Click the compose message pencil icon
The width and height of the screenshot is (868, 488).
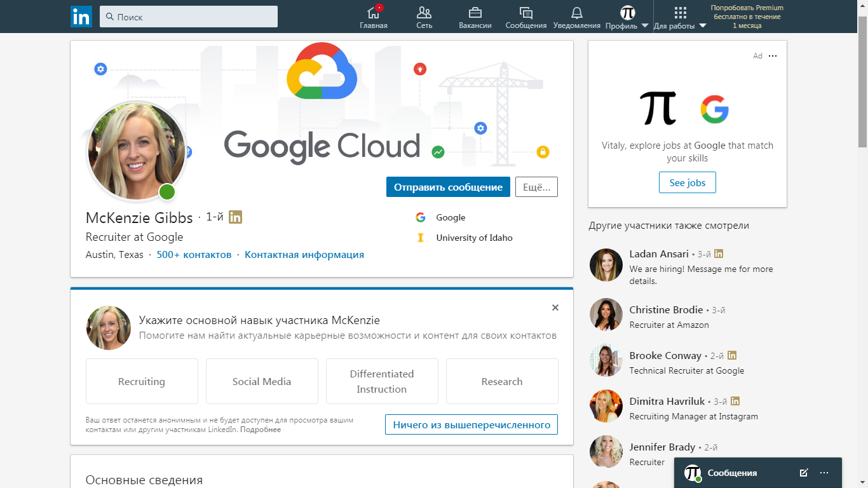pos(803,473)
